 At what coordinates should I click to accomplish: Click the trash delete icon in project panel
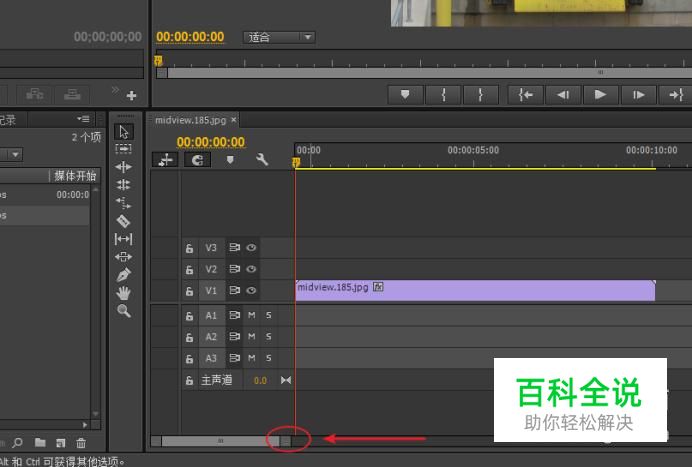pos(81,442)
